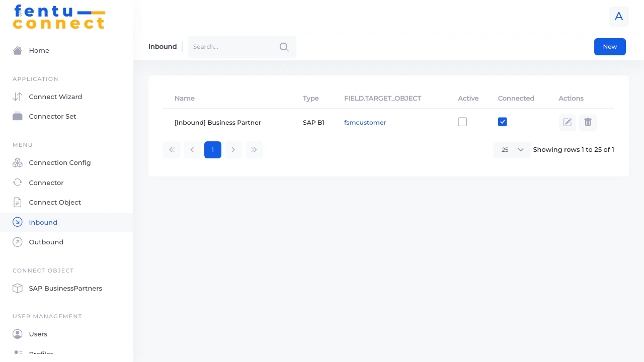This screenshot has height=362, width=644.
Task: Go to the previous page
Action: click(192, 150)
